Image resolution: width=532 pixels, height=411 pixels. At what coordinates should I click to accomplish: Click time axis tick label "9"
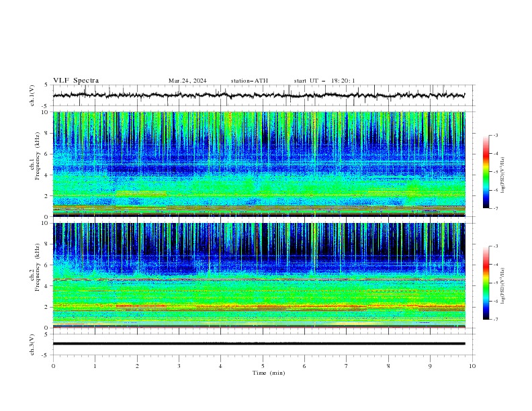pyautogui.click(x=430, y=366)
